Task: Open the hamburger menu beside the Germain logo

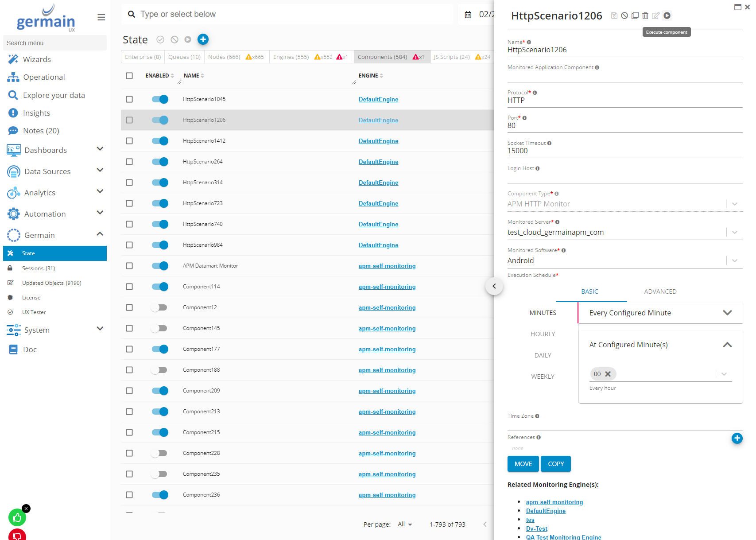Action: [101, 17]
